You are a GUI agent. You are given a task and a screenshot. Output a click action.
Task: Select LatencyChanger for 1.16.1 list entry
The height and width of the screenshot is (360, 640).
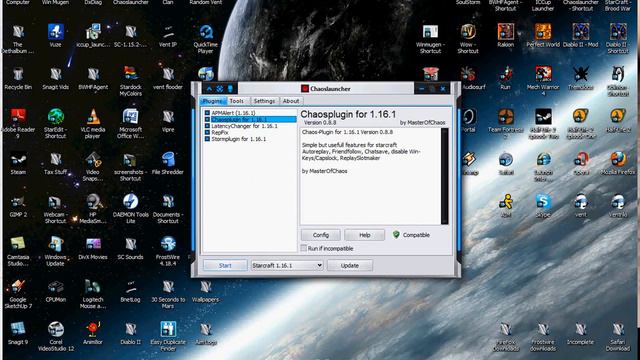pos(244,126)
